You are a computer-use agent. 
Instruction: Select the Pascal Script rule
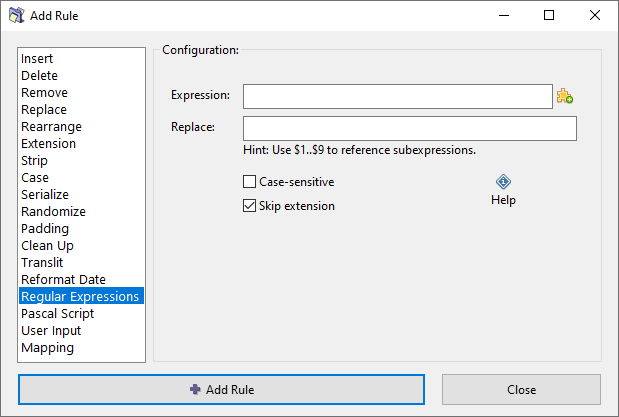point(58,314)
